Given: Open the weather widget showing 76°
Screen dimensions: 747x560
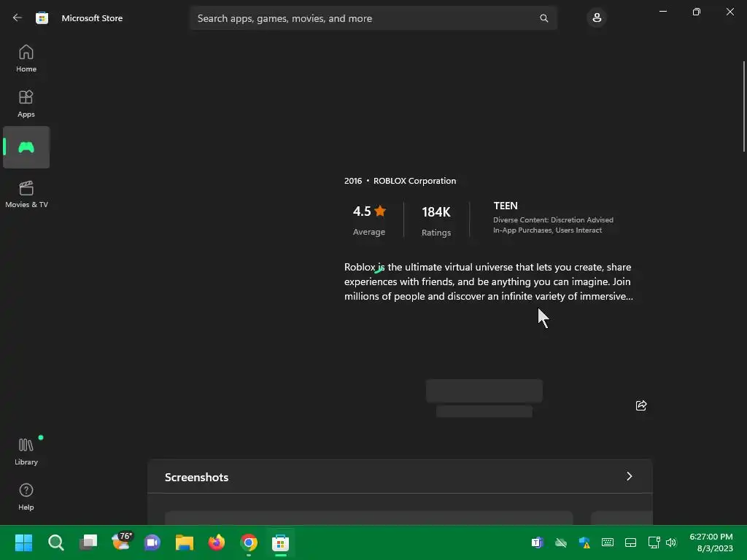Looking at the screenshot, I should coord(121,541).
